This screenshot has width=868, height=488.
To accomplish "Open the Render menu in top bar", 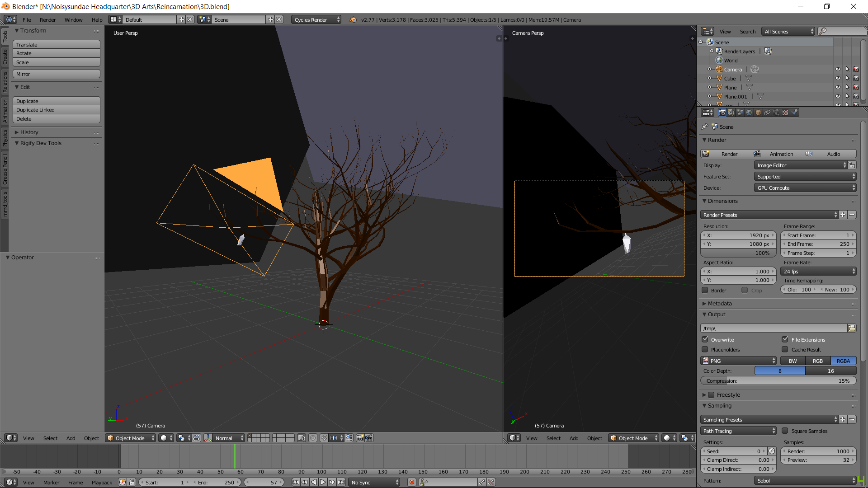I will 47,19.
